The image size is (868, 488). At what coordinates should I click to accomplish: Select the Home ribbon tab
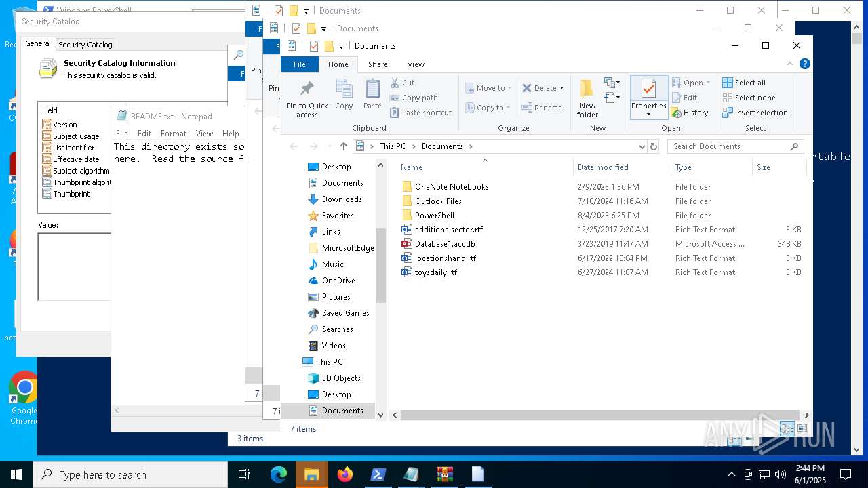(x=338, y=64)
